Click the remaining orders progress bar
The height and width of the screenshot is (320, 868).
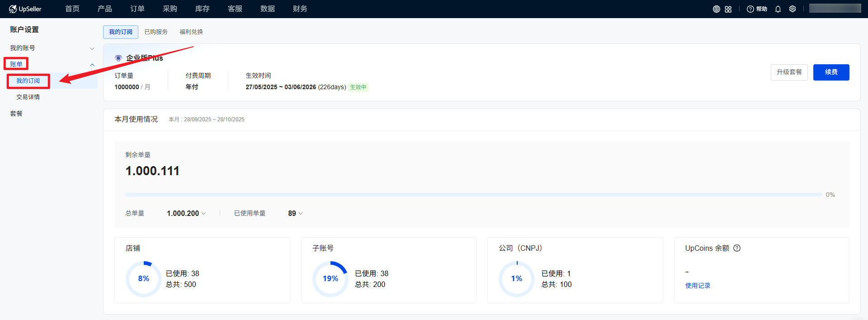coord(473,195)
